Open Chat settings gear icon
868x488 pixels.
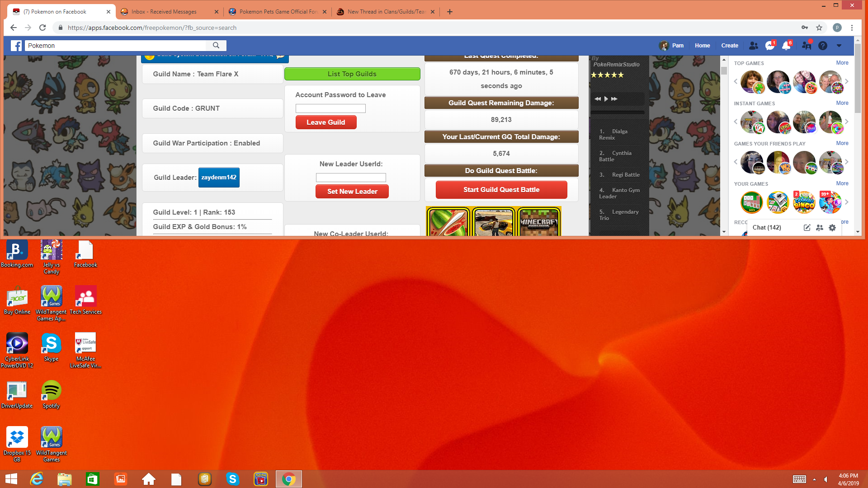[832, 228]
